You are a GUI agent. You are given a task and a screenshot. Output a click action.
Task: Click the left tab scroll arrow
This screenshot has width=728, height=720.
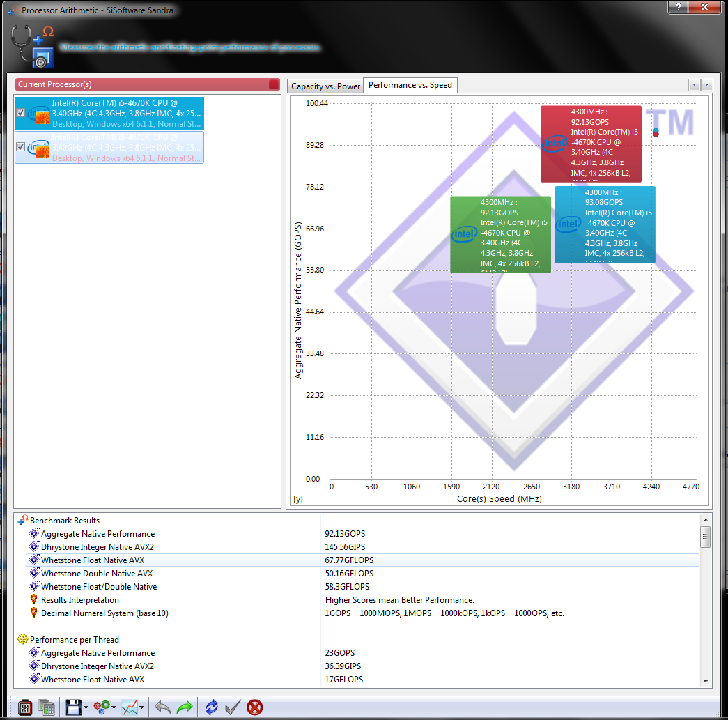pyautogui.click(x=695, y=84)
